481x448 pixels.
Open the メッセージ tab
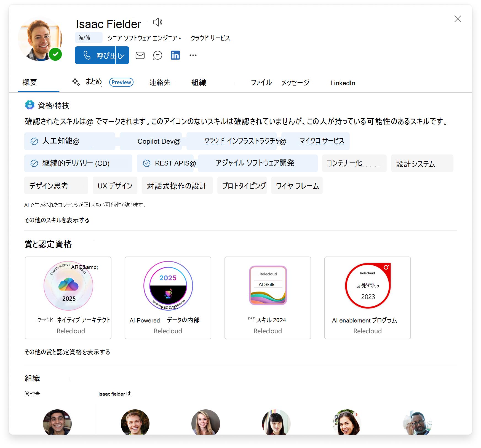(x=295, y=82)
